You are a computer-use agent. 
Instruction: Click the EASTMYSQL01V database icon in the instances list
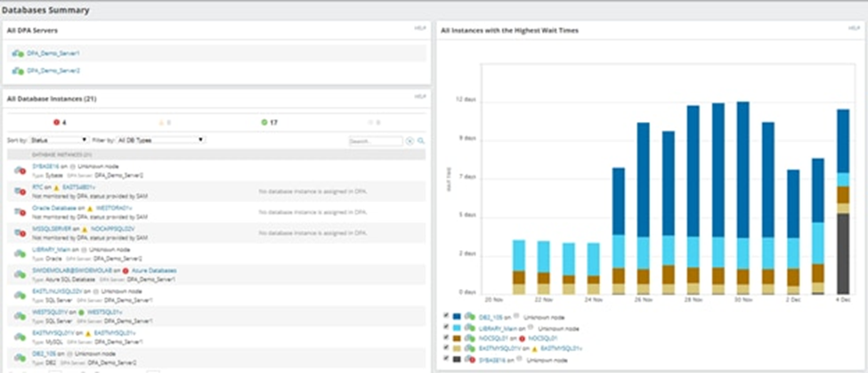pyautogui.click(x=20, y=337)
